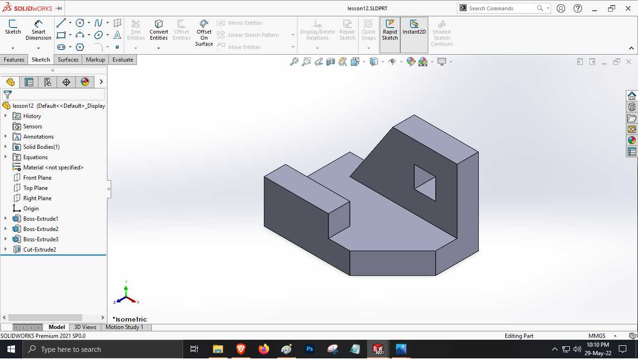Select the Line sketch tool

point(61,23)
